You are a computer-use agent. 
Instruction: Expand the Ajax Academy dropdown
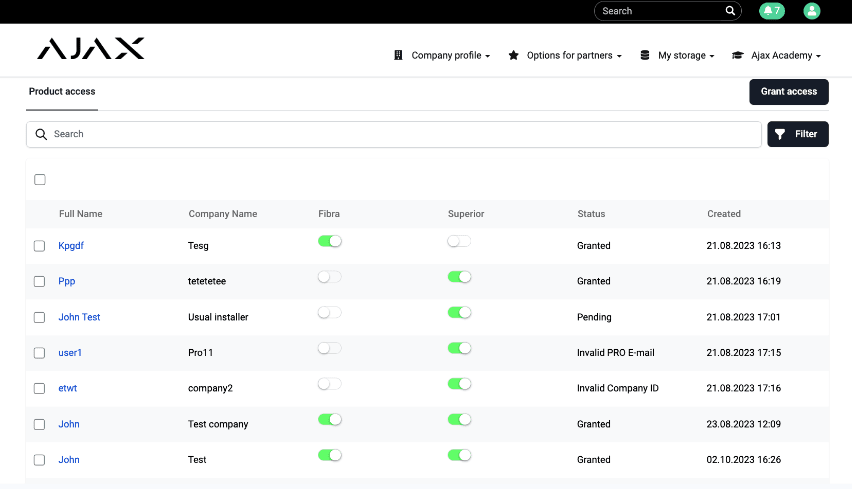coord(786,56)
